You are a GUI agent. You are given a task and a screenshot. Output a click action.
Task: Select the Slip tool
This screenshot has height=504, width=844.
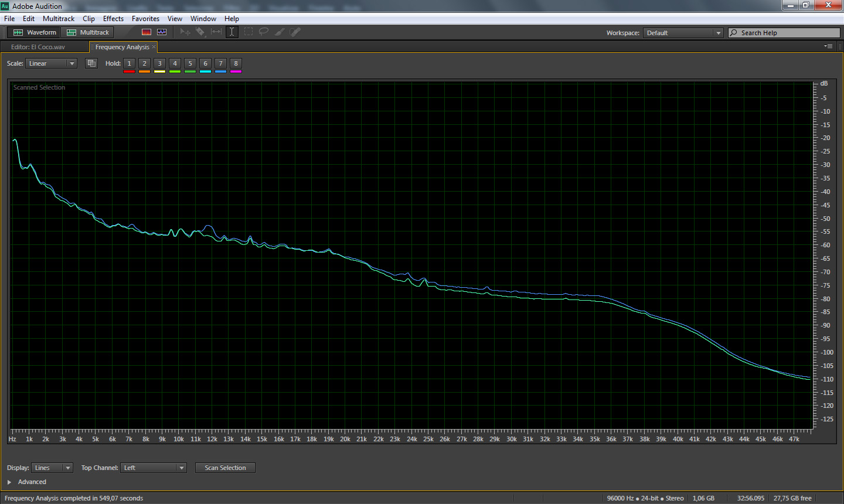[x=216, y=32]
